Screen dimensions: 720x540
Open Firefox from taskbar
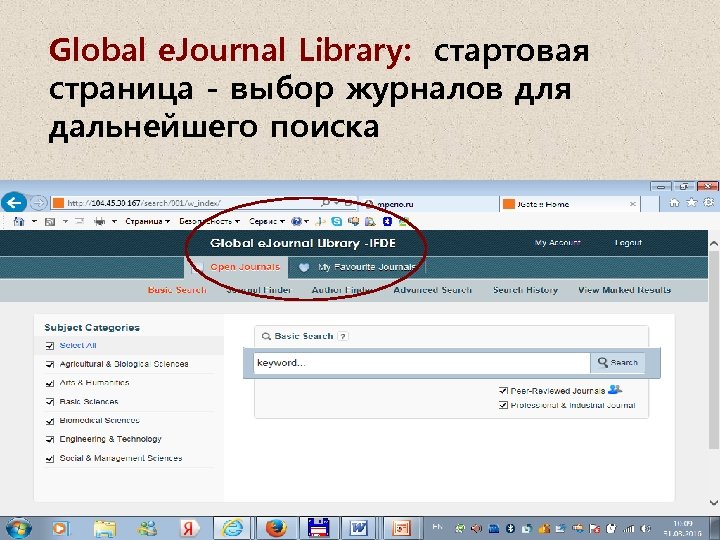[276, 528]
